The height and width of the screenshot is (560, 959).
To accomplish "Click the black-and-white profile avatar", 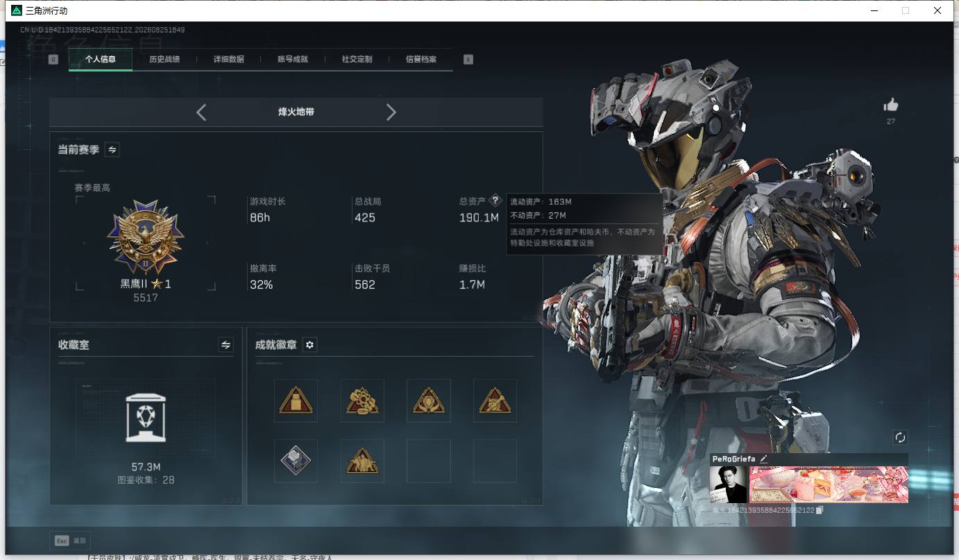I will pyautogui.click(x=729, y=484).
